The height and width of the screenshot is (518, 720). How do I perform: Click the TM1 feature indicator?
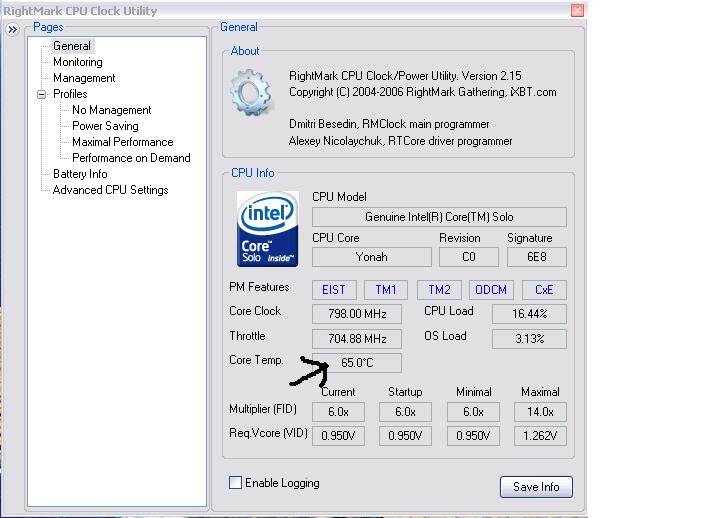click(x=386, y=290)
